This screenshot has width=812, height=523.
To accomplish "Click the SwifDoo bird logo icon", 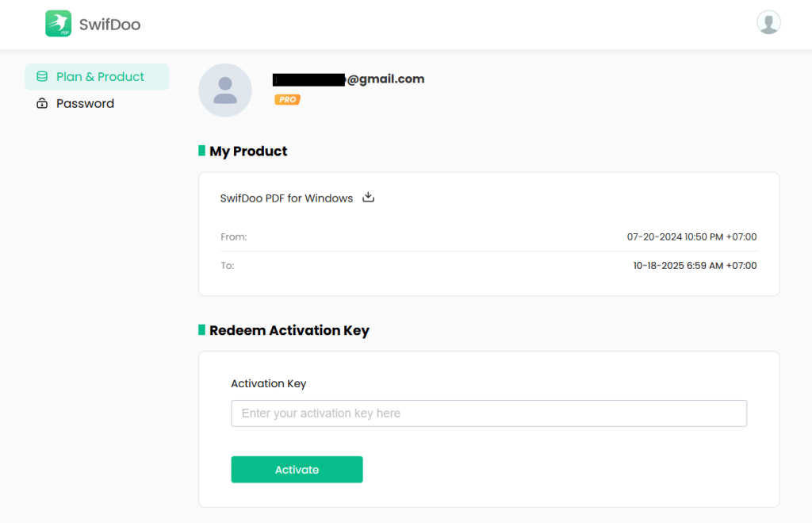I will 58,24.
